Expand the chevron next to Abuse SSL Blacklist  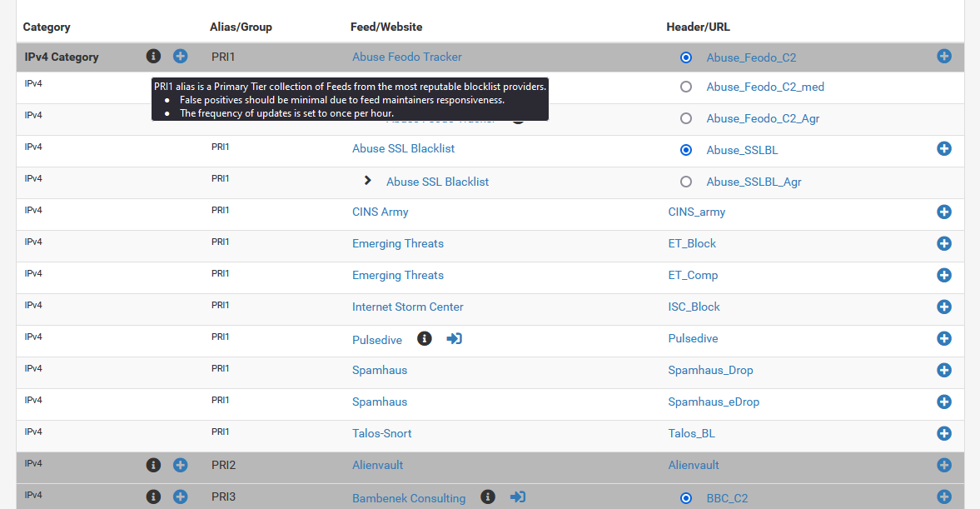click(367, 181)
